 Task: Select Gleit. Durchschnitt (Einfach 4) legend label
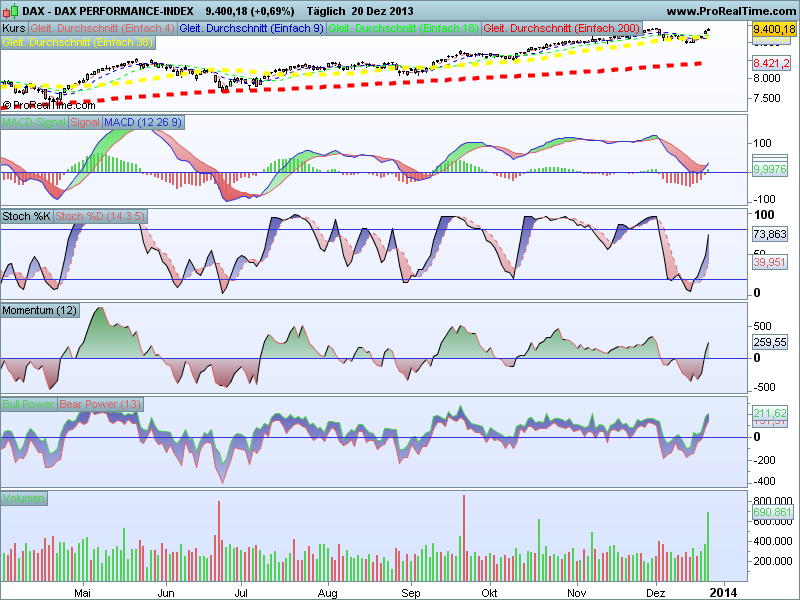tap(102, 29)
